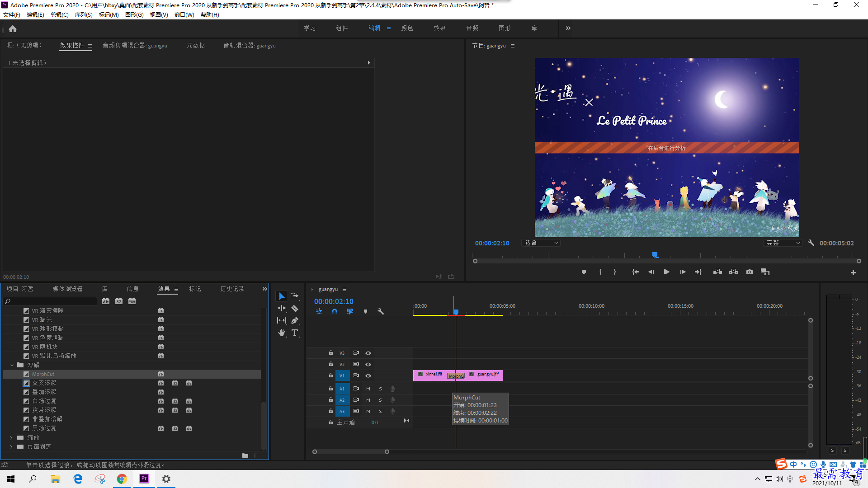The image size is (868, 488).
Task: Play the program monitor
Action: 666,272
